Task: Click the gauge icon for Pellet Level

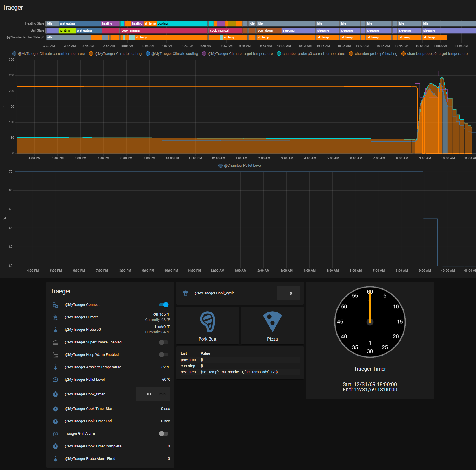Action: (55, 380)
